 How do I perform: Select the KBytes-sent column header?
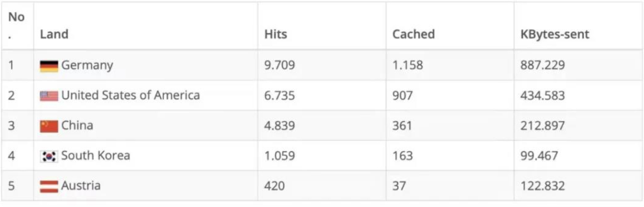pyautogui.click(x=555, y=34)
